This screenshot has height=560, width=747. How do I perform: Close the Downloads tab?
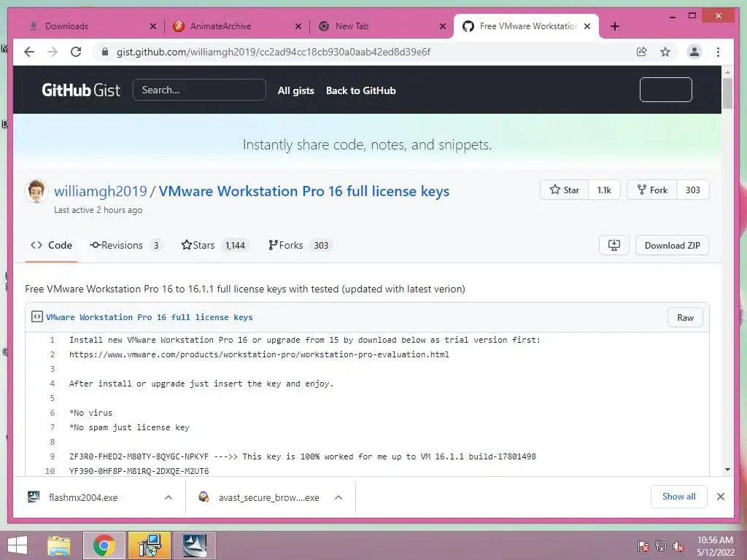(x=153, y=26)
